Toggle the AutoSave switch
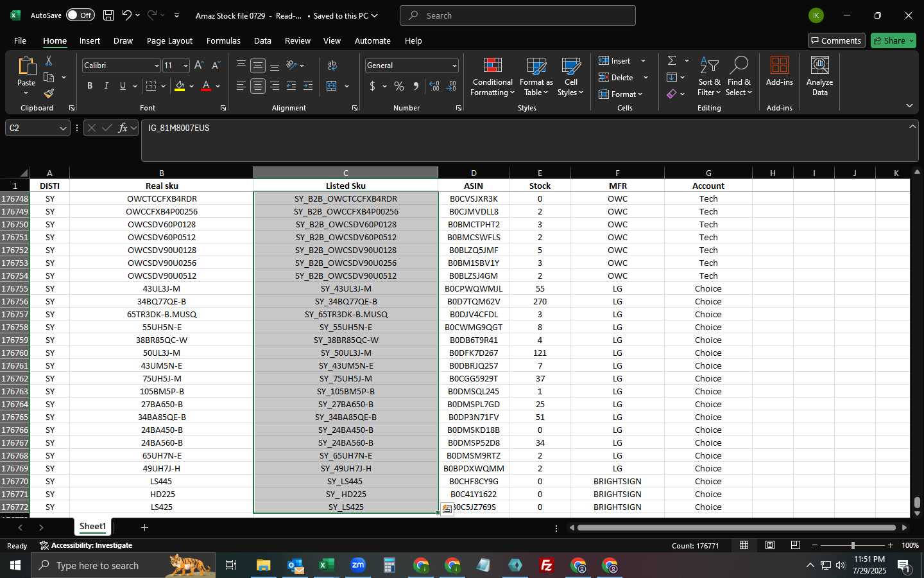Screen dimensions: 924x578 (80, 15)
